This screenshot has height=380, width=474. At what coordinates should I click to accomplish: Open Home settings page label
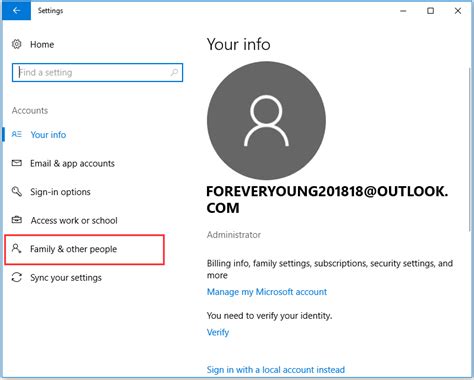tap(42, 44)
